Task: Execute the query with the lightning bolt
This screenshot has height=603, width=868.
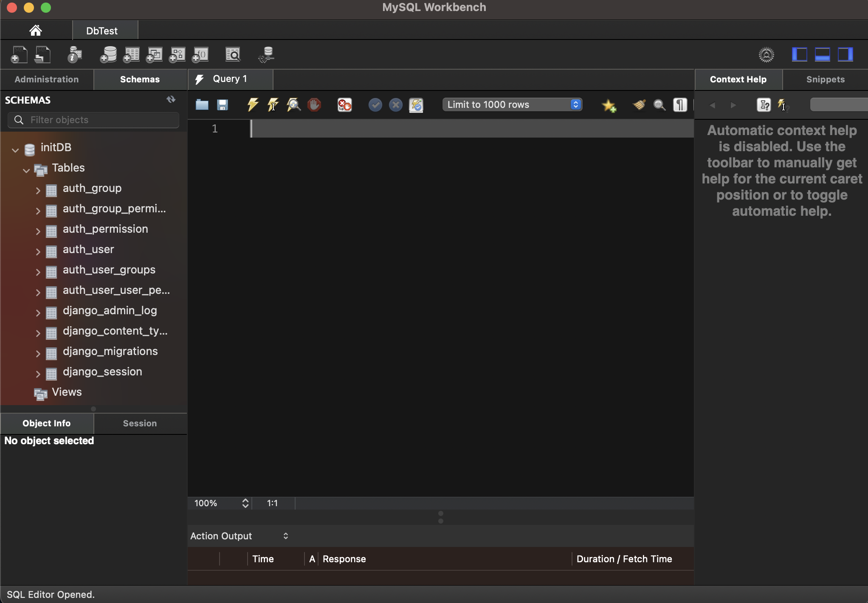Action: [253, 105]
